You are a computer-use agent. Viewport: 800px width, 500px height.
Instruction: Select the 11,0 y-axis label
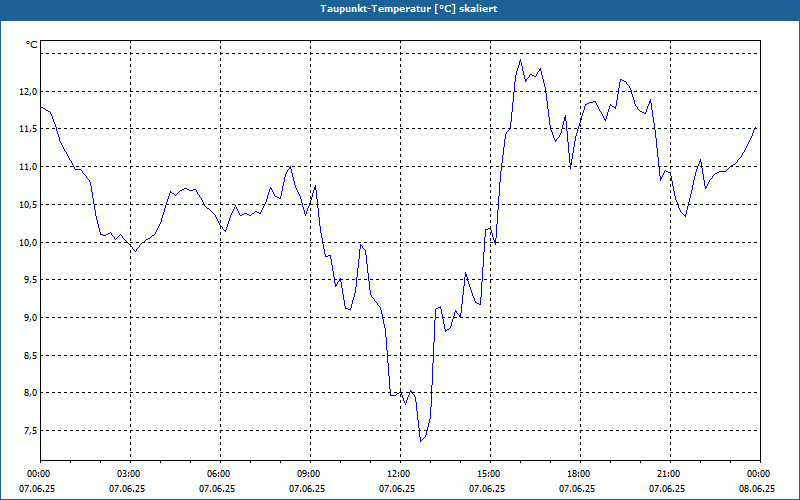tap(29, 167)
